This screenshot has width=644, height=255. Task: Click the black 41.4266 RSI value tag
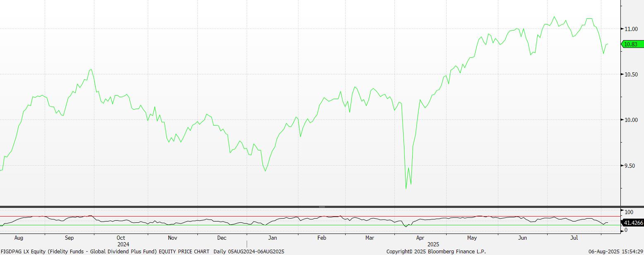click(x=633, y=223)
